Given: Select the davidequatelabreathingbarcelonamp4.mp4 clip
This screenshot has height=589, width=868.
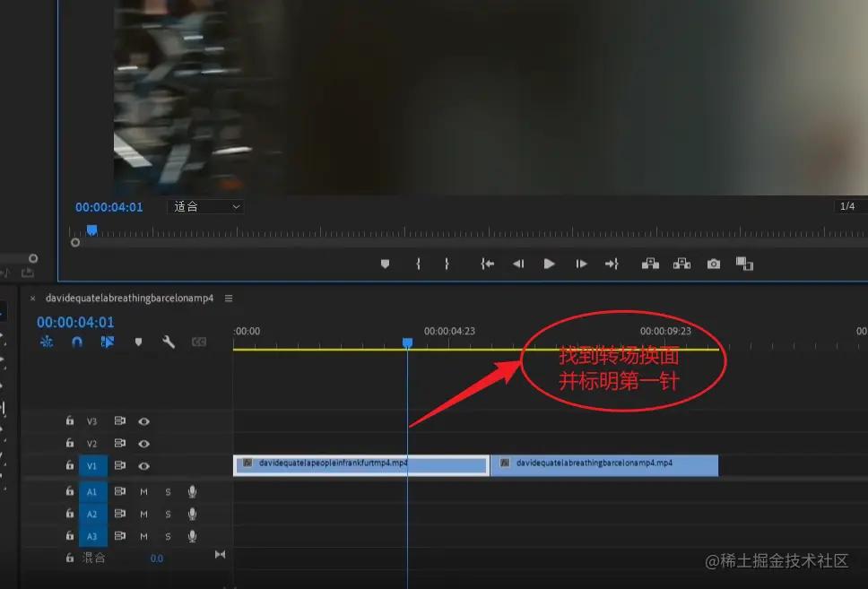Looking at the screenshot, I should [604, 465].
